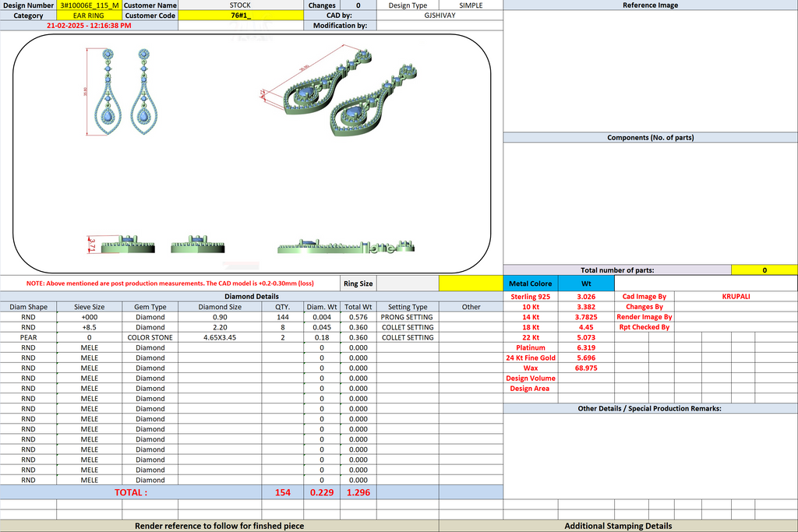Select the 2.20 diamond size cell

220,327
